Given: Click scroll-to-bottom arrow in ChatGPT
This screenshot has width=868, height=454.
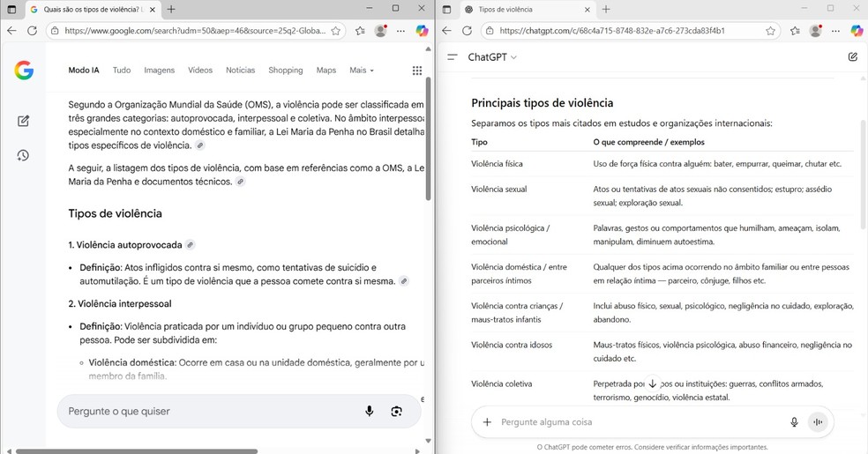Looking at the screenshot, I should coord(653,383).
